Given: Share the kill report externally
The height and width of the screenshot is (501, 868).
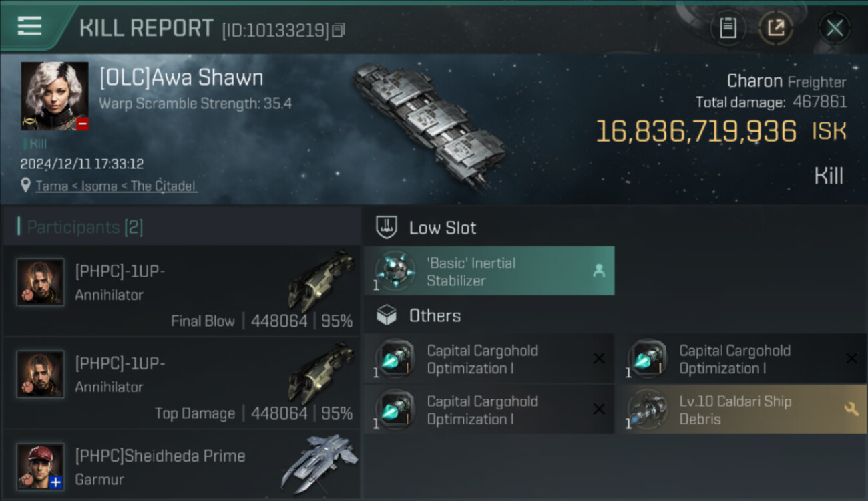Looking at the screenshot, I should [x=775, y=28].
